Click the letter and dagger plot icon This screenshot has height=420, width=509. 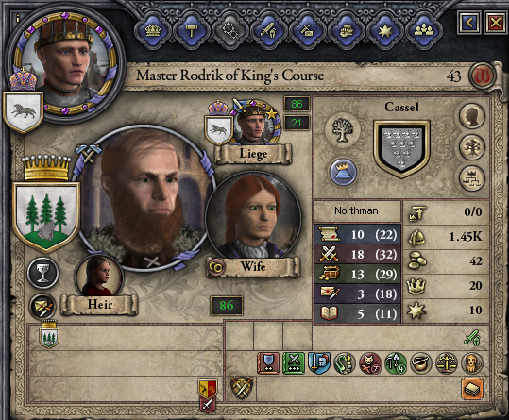[x=42, y=307]
